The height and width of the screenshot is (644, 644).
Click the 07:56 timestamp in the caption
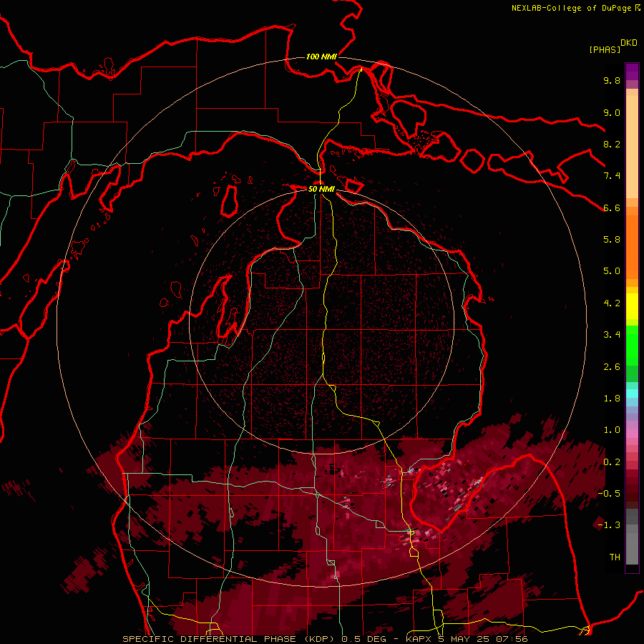tap(512, 639)
